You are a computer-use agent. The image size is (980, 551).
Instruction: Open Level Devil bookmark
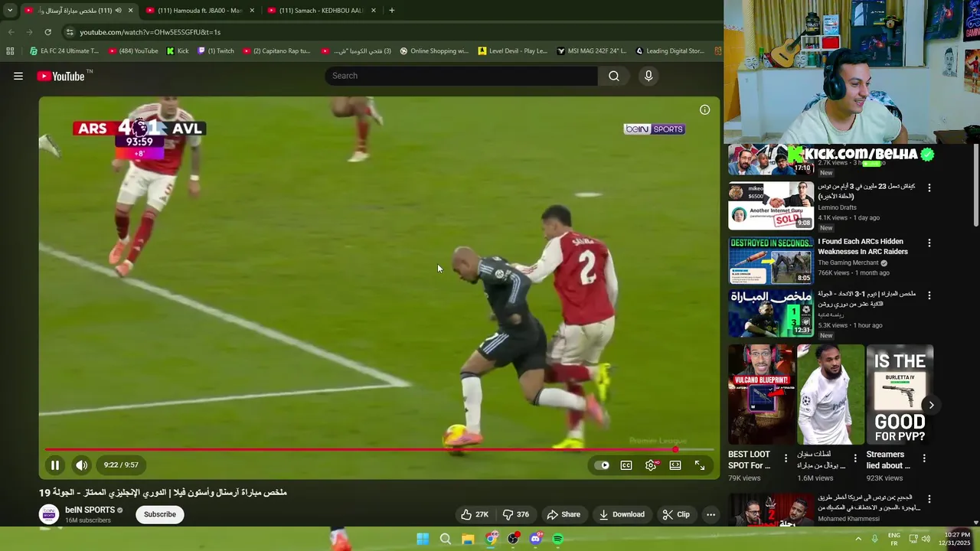512,51
